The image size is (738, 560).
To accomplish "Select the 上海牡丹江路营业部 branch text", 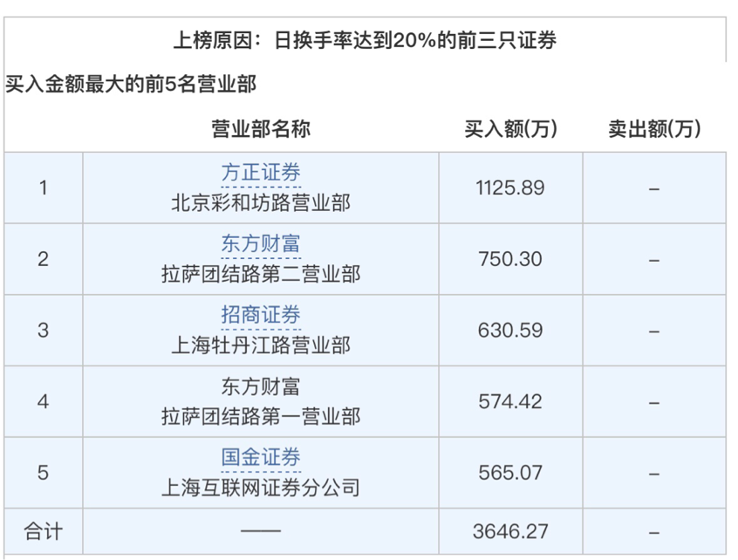I will [261, 345].
